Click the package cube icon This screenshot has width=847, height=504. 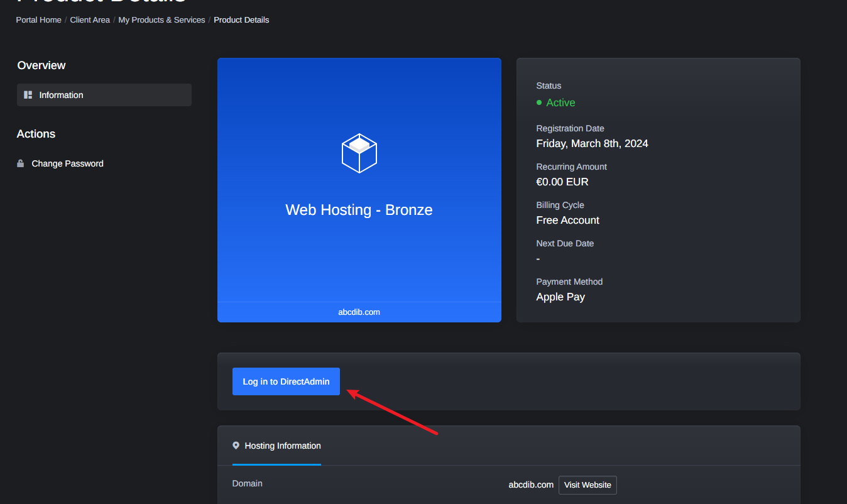[x=359, y=153]
